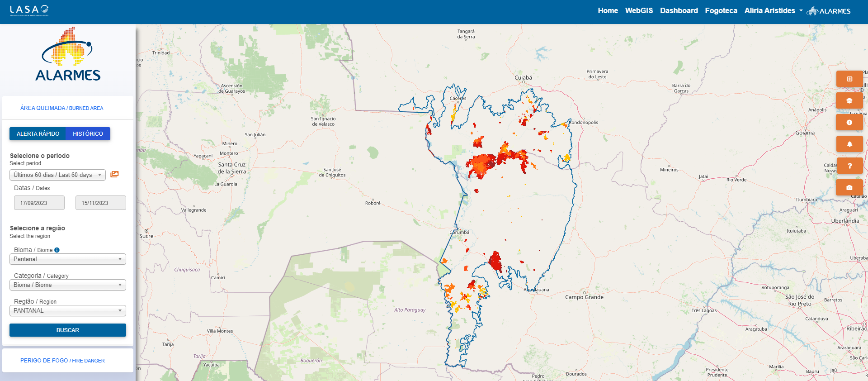This screenshot has width=868, height=381.
Task: Open the Dashboard menu item
Action: tap(679, 11)
